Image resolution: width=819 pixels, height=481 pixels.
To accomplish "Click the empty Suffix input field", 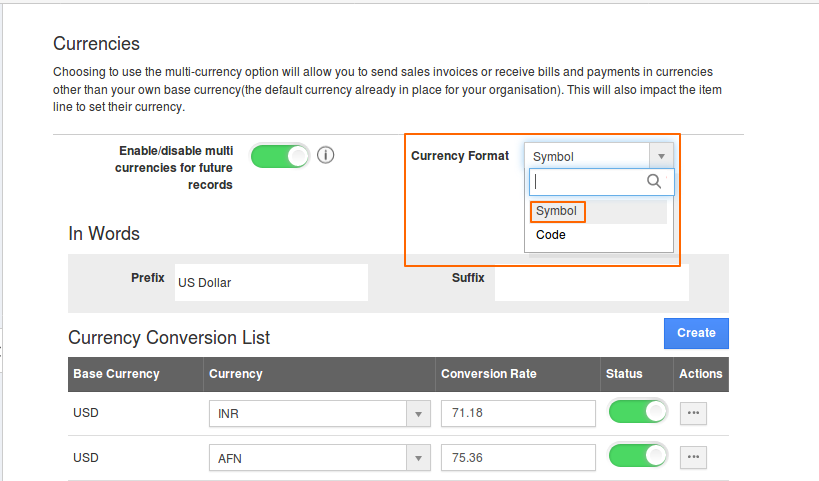I will point(591,283).
